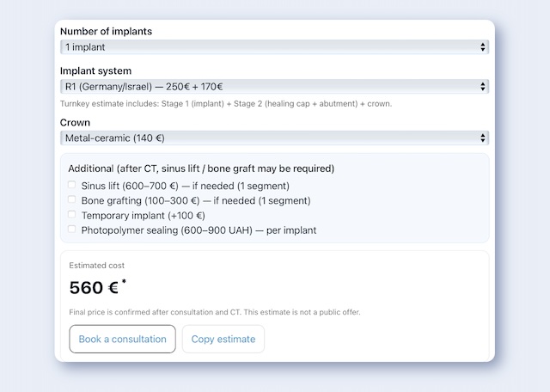Click the Bone grafting (100–300 €) label
Viewport: 550px width, 392px height.
tap(196, 200)
